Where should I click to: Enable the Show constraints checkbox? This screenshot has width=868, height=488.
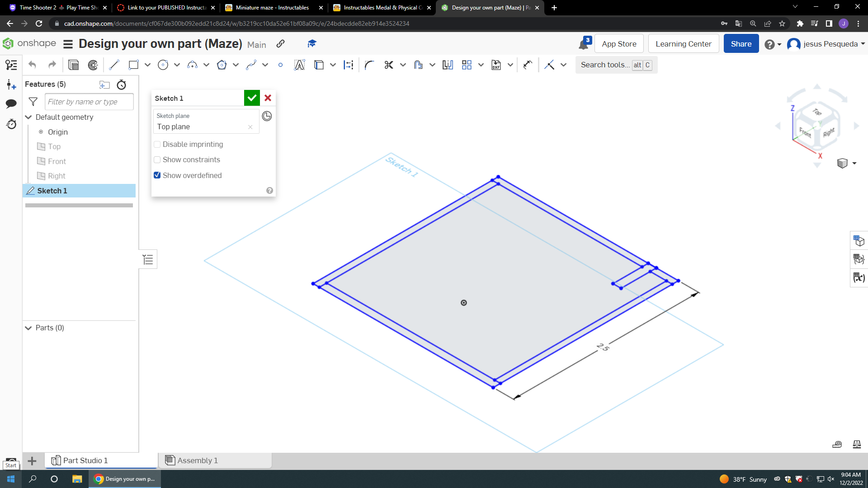[x=157, y=160]
